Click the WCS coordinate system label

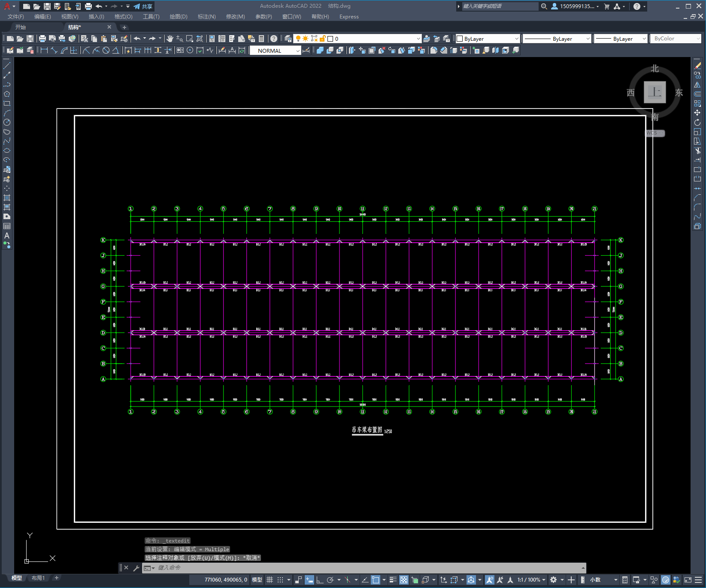pyautogui.click(x=655, y=133)
